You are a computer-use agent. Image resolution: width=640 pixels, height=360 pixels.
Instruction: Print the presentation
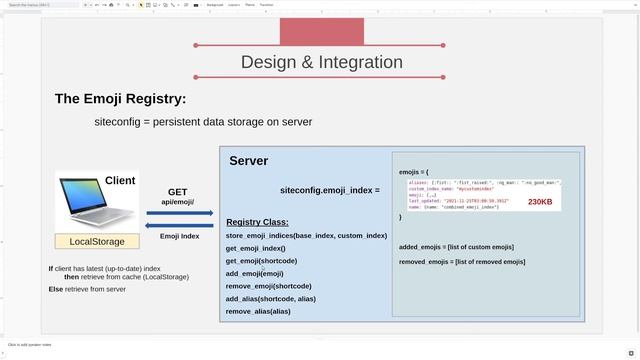tap(111, 5)
